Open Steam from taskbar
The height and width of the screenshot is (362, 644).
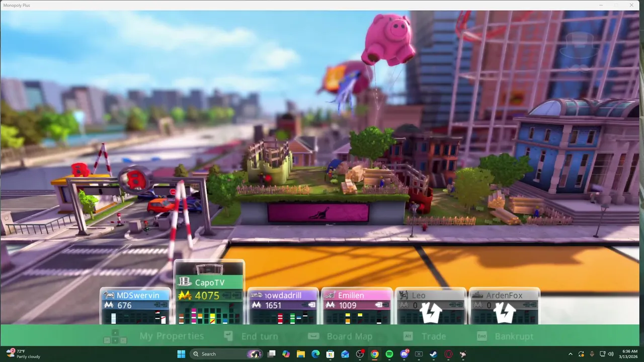click(433, 354)
